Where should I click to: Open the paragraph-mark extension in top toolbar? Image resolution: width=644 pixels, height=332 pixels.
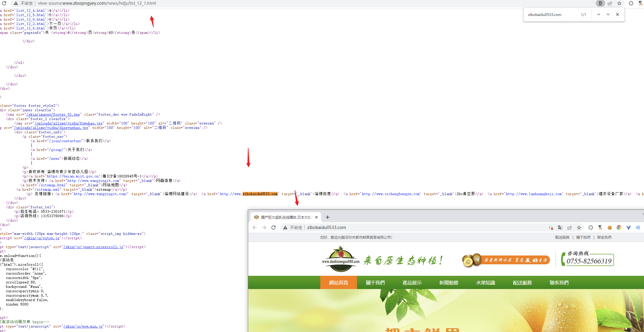click(640, 3)
